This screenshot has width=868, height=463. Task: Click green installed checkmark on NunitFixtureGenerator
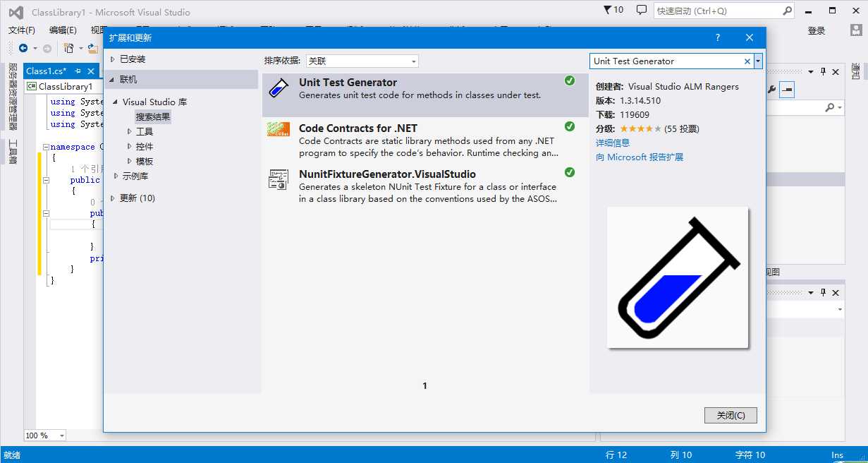tap(570, 173)
